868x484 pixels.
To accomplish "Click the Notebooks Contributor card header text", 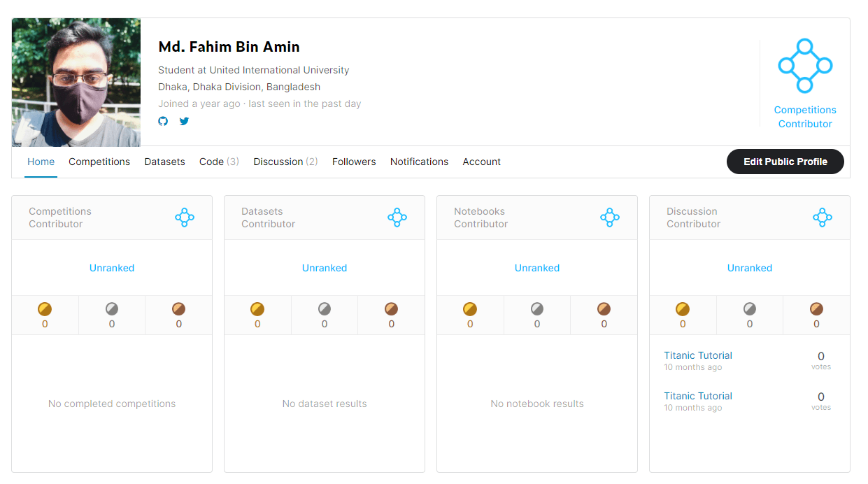I will tap(480, 218).
